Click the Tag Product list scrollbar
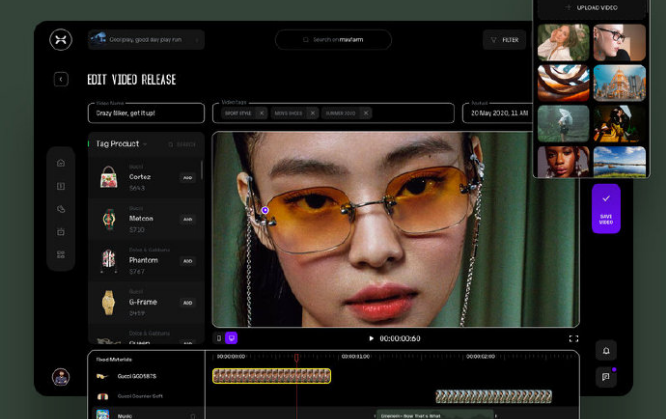Screen dimensions: 666x419 (x=202, y=170)
